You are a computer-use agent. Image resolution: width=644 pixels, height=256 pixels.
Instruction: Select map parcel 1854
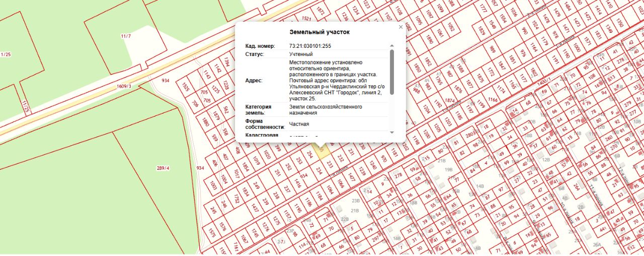pyautogui.click(x=246, y=166)
